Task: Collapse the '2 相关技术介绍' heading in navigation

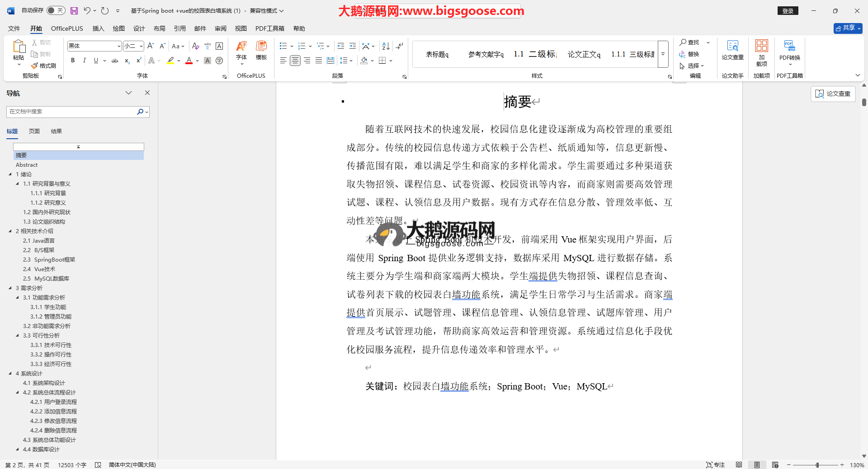Action: 10,231
